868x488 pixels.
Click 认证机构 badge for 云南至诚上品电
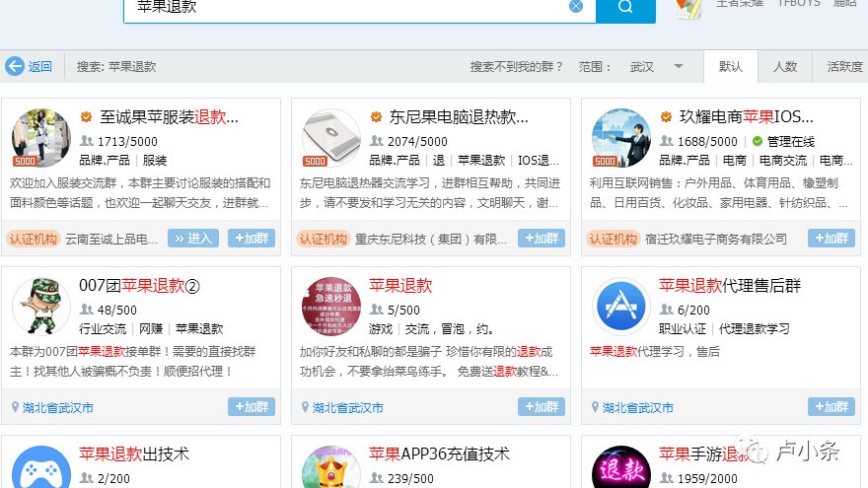pos(34,239)
